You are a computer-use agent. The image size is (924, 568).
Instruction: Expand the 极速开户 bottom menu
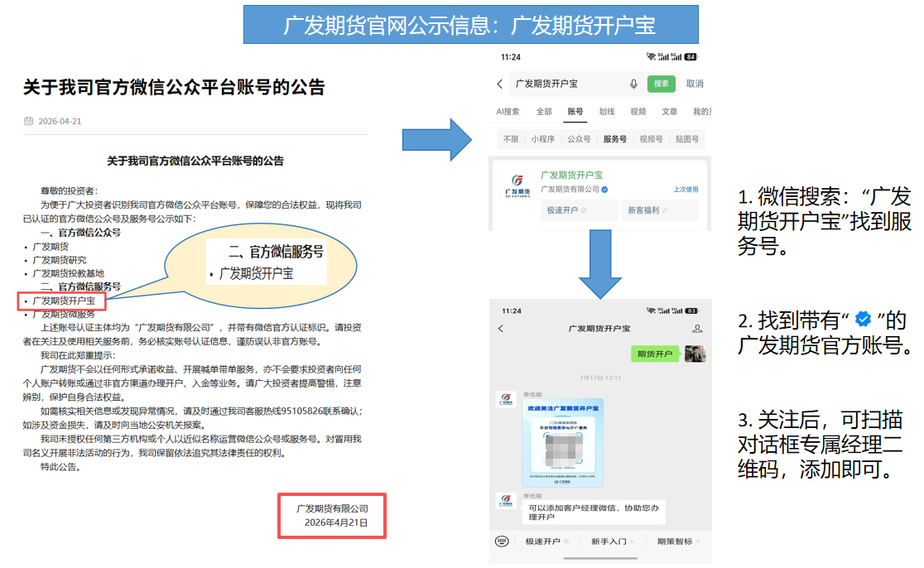pyautogui.click(x=546, y=542)
